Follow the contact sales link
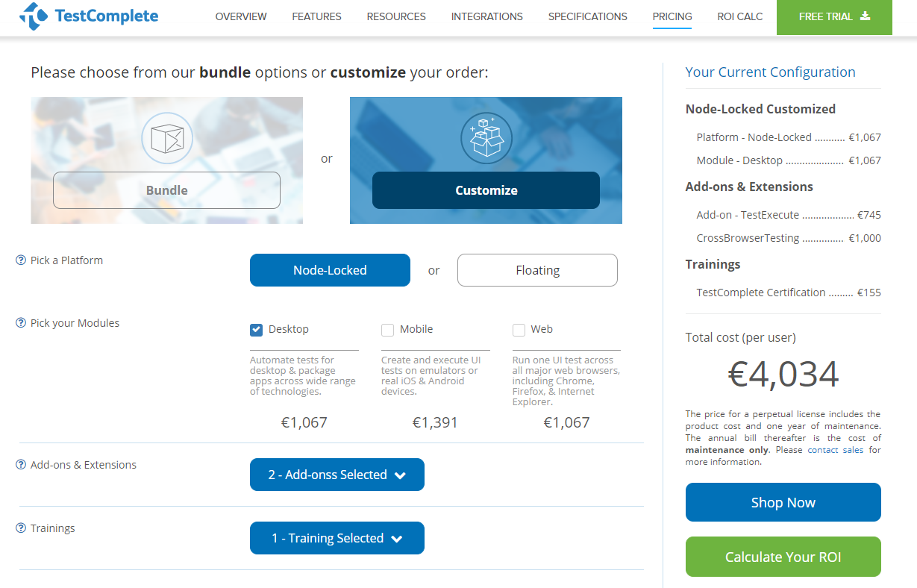Image resolution: width=917 pixels, height=588 pixels. coord(835,450)
